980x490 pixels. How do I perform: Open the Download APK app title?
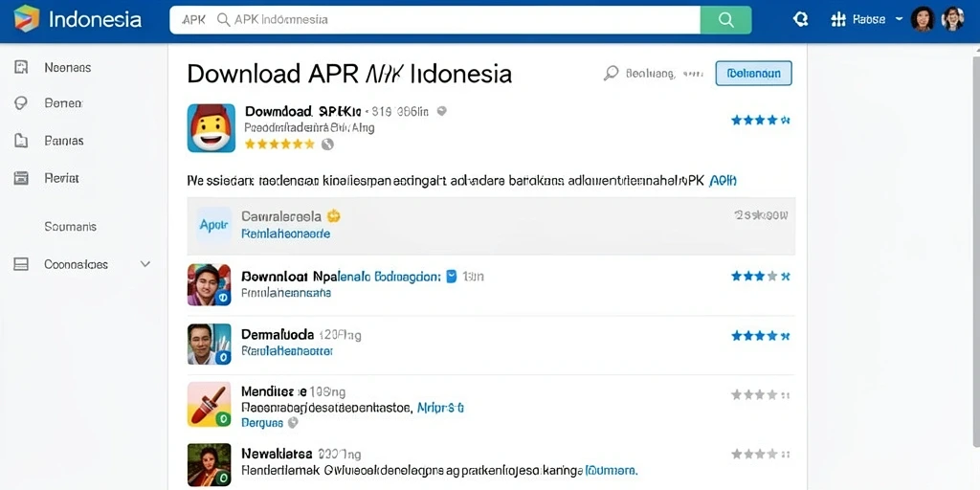(303, 111)
